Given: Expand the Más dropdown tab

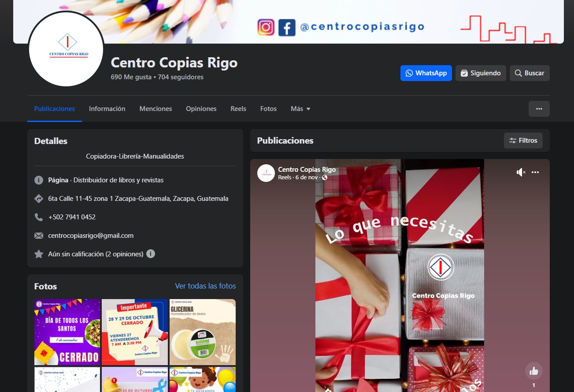Looking at the screenshot, I should click(x=300, y=109).
